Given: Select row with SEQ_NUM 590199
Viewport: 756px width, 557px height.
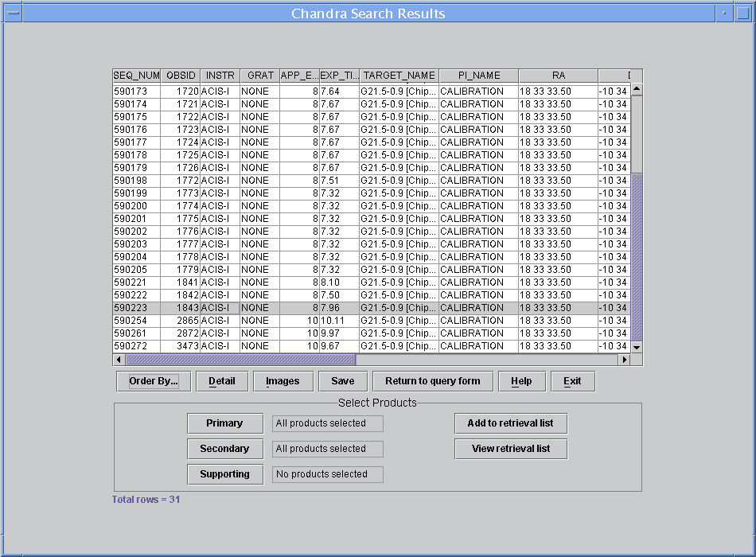Looking at the screenshot, I should [372, 193].
